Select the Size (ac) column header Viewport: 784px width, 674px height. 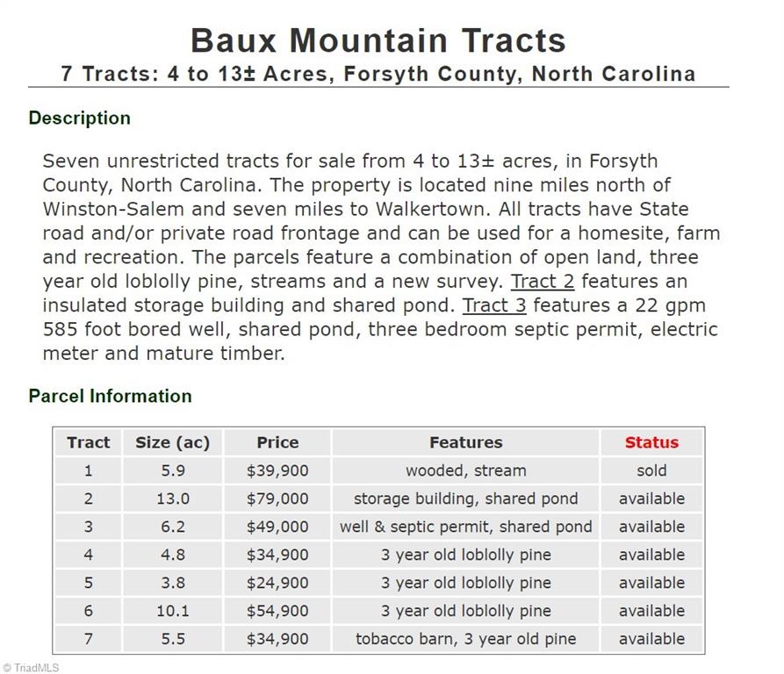(x=172, y=442)
